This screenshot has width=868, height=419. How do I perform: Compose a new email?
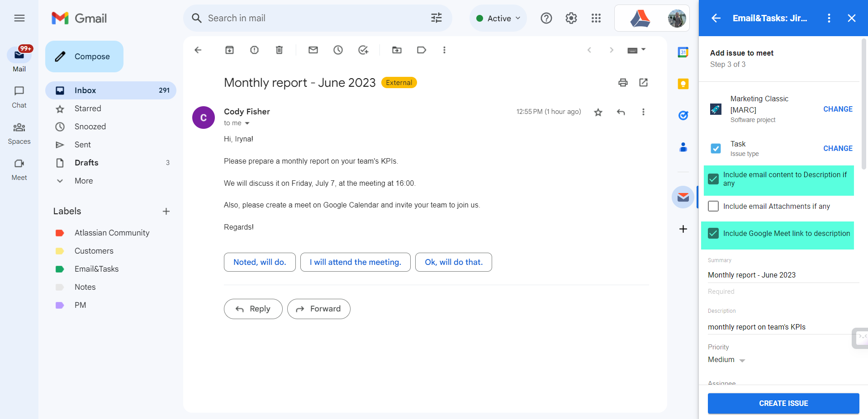click(x=84, y=56)
